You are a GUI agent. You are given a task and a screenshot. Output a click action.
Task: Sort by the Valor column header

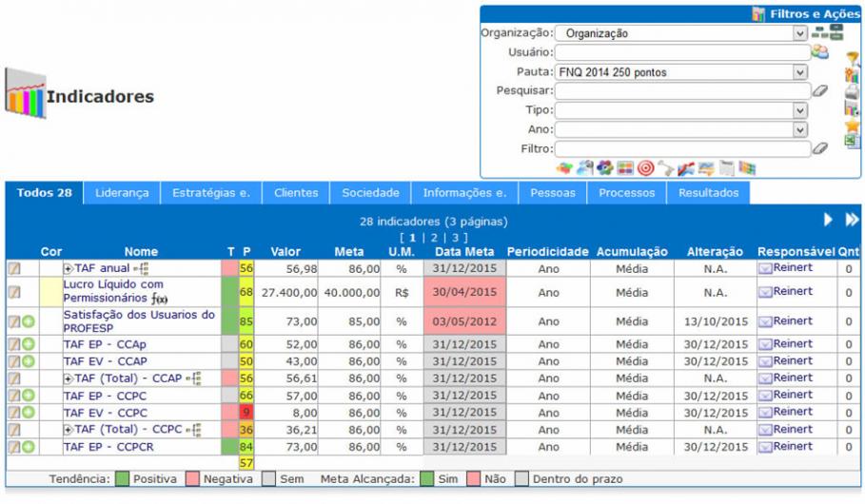pos(285,252)
